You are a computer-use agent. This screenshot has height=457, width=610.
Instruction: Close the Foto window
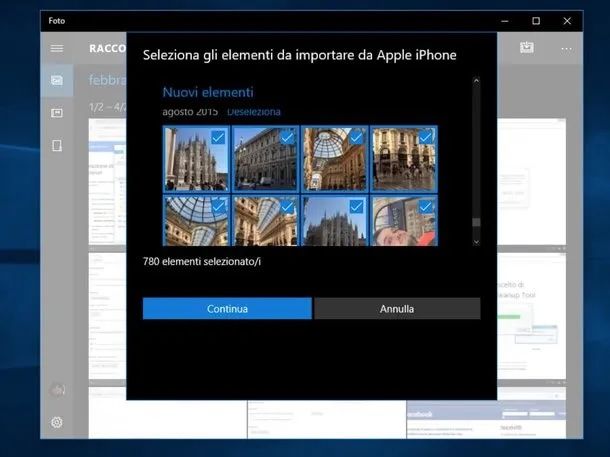(567, 21)
